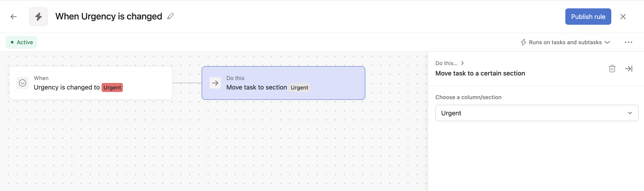Edit rule name with pencil icon
The image size is (644, 191).
(170, 16)
